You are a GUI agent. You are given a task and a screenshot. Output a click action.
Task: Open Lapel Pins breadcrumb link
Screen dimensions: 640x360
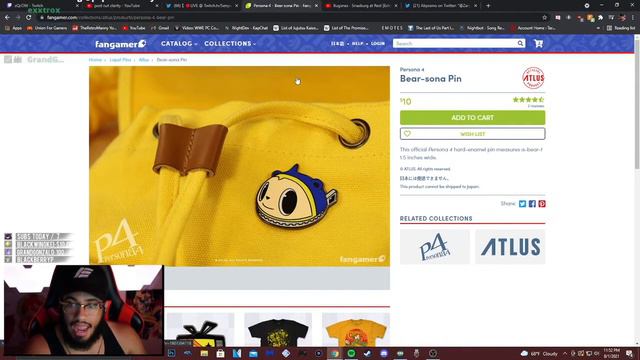[x=120, y=60]
